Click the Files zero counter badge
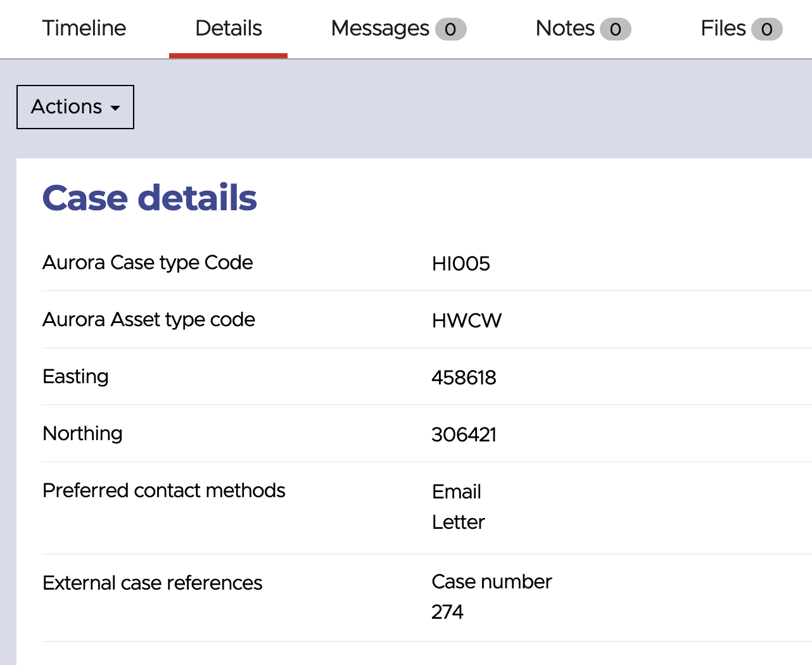The image size is (812, 665). tap(766, 28)
